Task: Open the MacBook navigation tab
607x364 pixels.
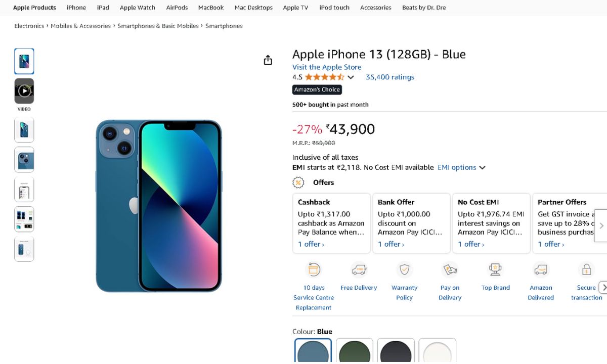Action: click(x=211, y=8)
